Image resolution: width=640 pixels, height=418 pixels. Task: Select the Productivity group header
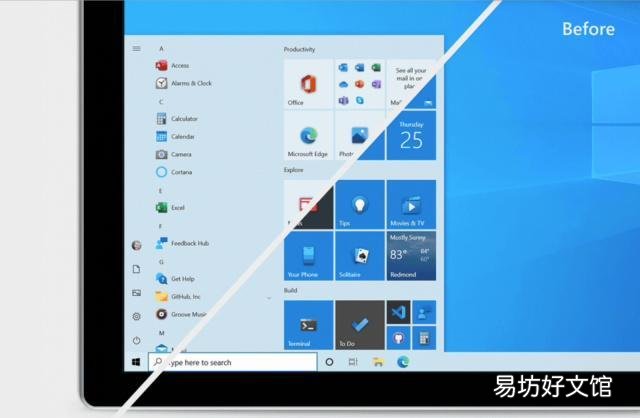point(300,49)
